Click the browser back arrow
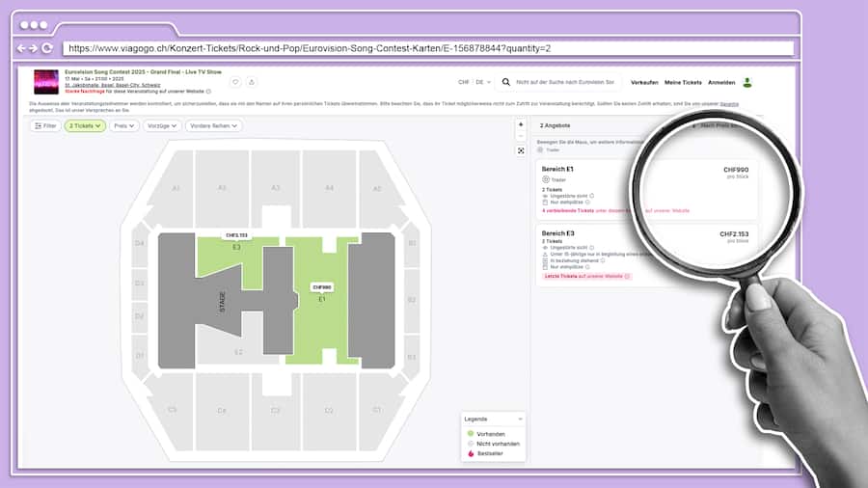868x488 pixels. pyautogui.click(x=21, y=48)
